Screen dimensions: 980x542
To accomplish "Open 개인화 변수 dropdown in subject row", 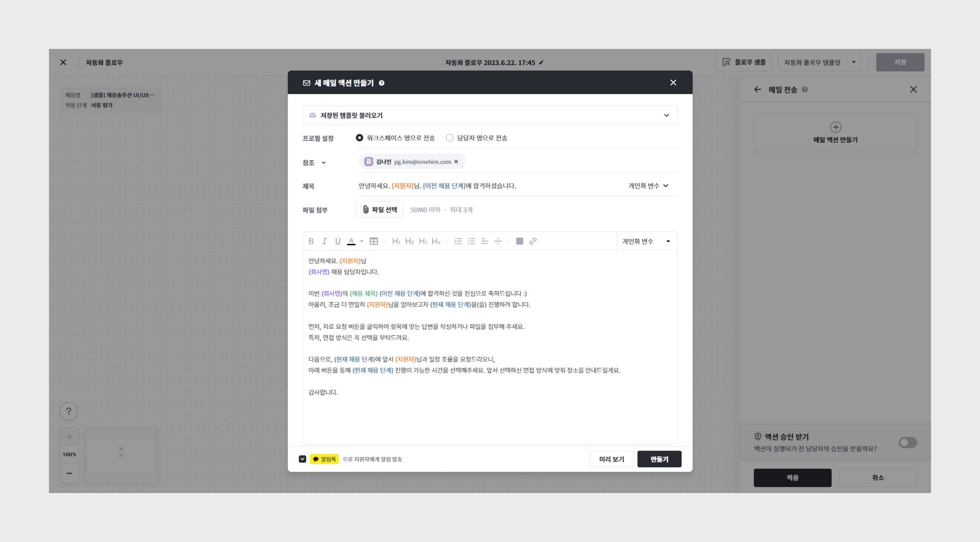I will click(648, 186).
